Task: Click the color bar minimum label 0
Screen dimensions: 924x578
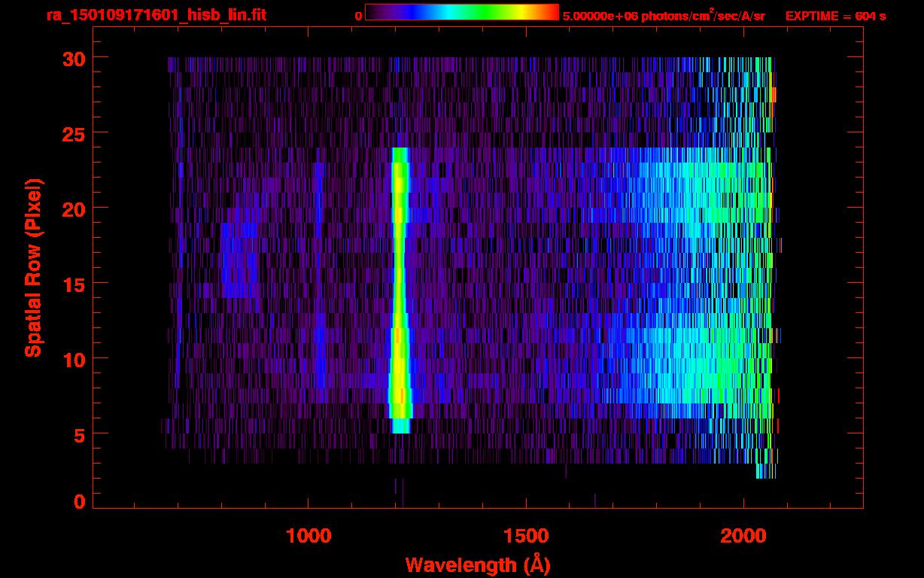Action: tap(358, 16)
